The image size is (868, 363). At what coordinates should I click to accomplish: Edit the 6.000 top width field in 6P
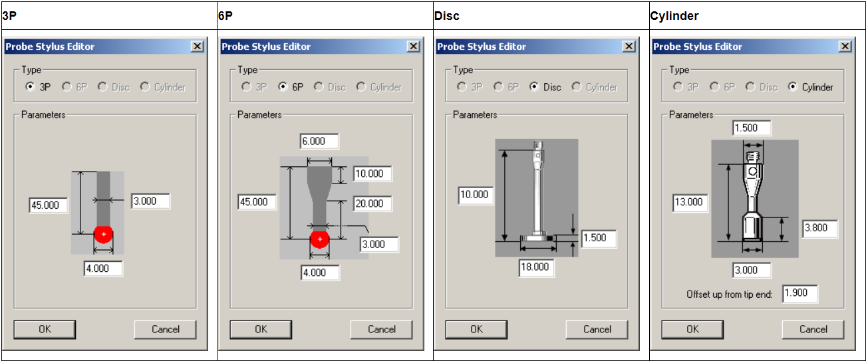pos(319,141)
